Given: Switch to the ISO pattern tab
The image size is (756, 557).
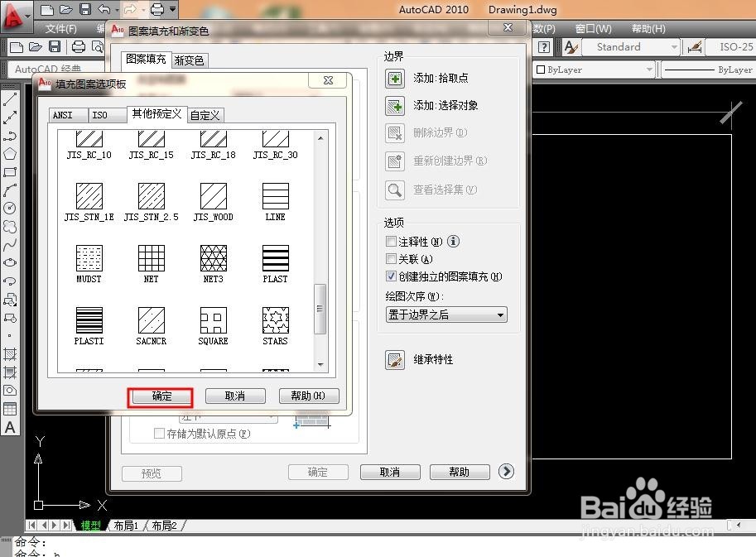Looking at the screenshot, I should (x=107, y=115).
